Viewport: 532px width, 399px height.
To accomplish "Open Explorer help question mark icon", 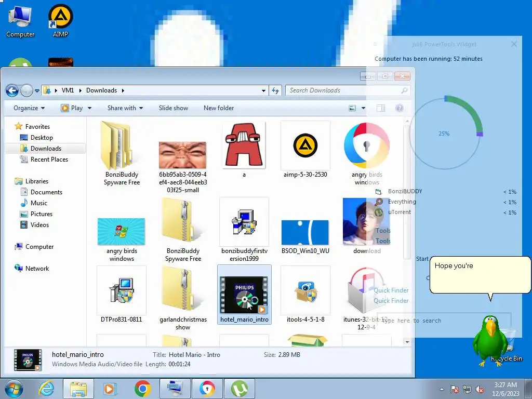I will tap(400, 108).
